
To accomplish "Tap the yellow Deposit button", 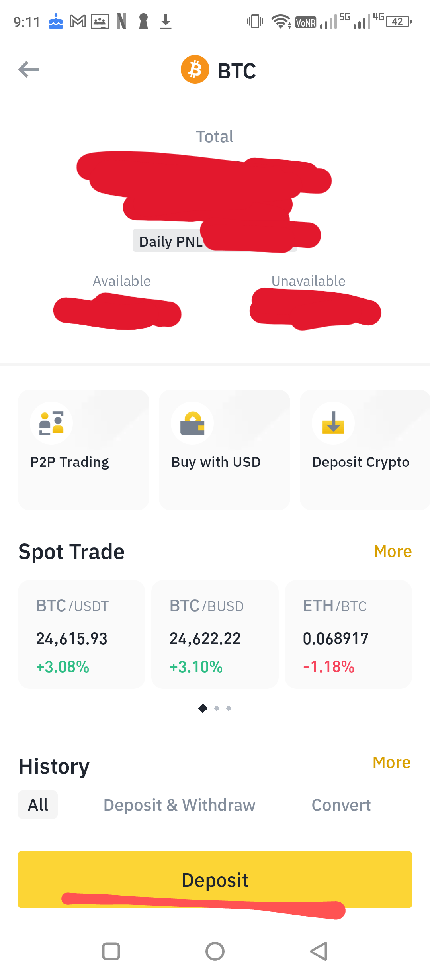I will click(x=215, y=880).
